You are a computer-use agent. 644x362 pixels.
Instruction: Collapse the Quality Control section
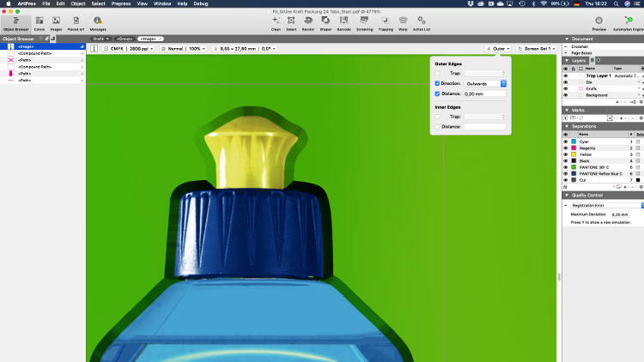(x=568, y=195)
